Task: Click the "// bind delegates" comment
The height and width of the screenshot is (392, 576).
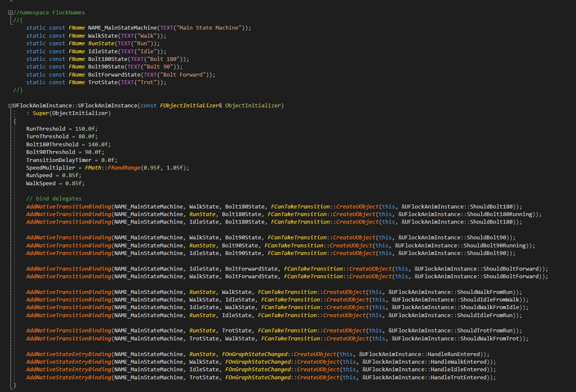Action: coord(54,199)
